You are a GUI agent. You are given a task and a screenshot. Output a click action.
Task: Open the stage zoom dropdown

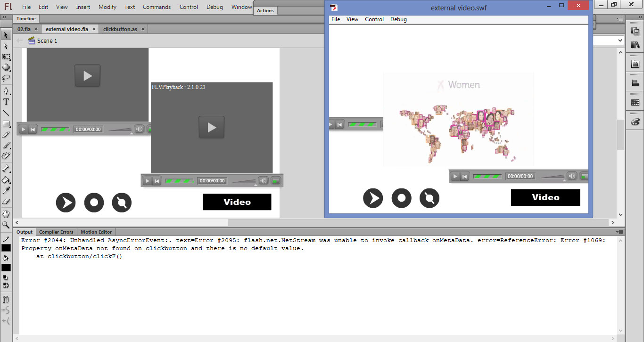620,41
